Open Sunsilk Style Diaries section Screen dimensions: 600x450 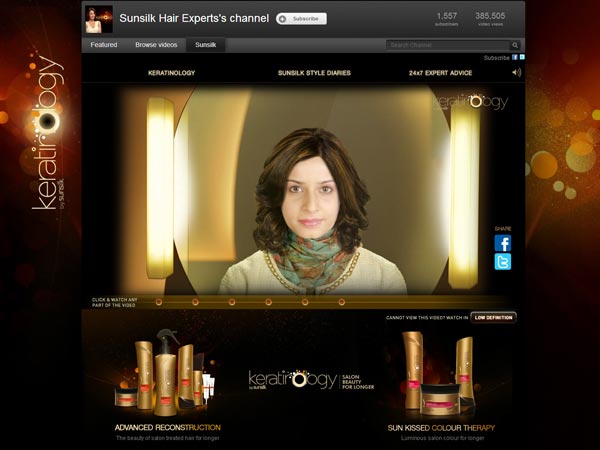click(x=314, y=73)
